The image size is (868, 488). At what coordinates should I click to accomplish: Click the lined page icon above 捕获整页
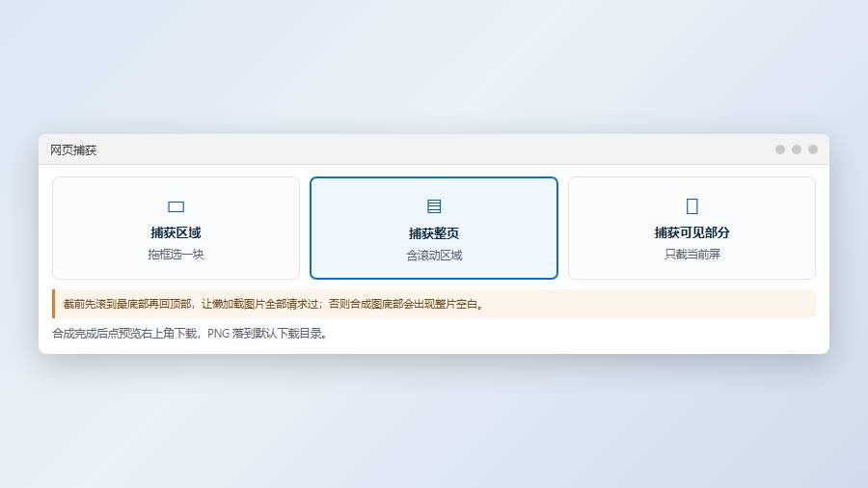coord(434,206)
